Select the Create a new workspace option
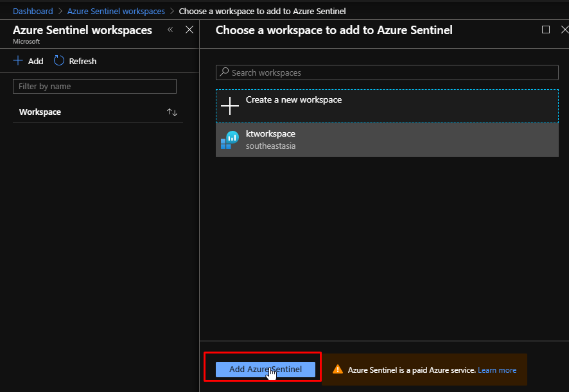Image resolution: width=569 pixels, height=392 pixels. coord(293,100)
